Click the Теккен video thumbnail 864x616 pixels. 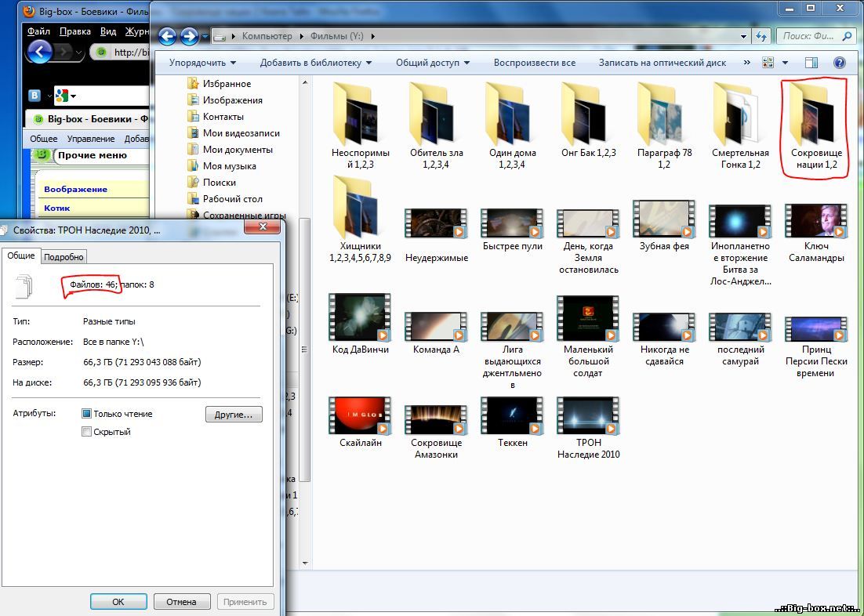512,415
